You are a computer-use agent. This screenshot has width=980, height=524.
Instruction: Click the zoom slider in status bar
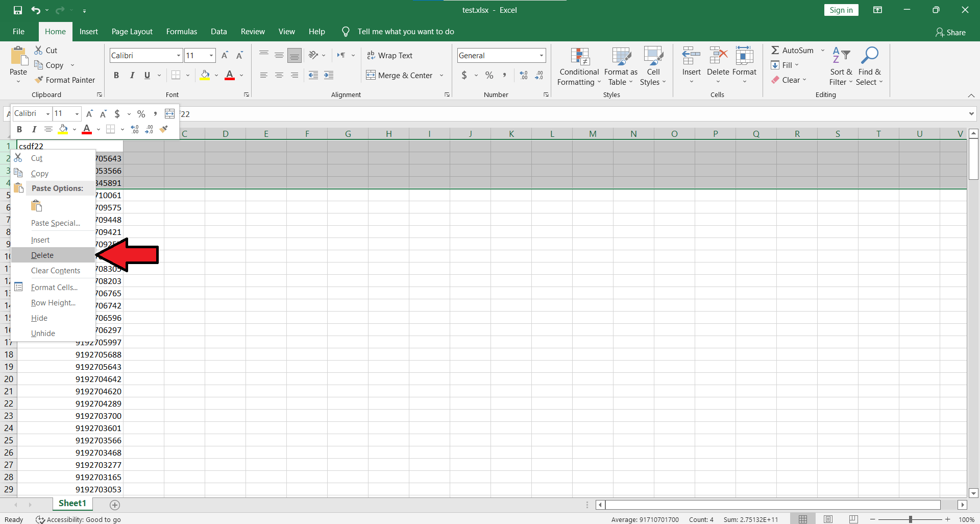[x=910, y=519]
